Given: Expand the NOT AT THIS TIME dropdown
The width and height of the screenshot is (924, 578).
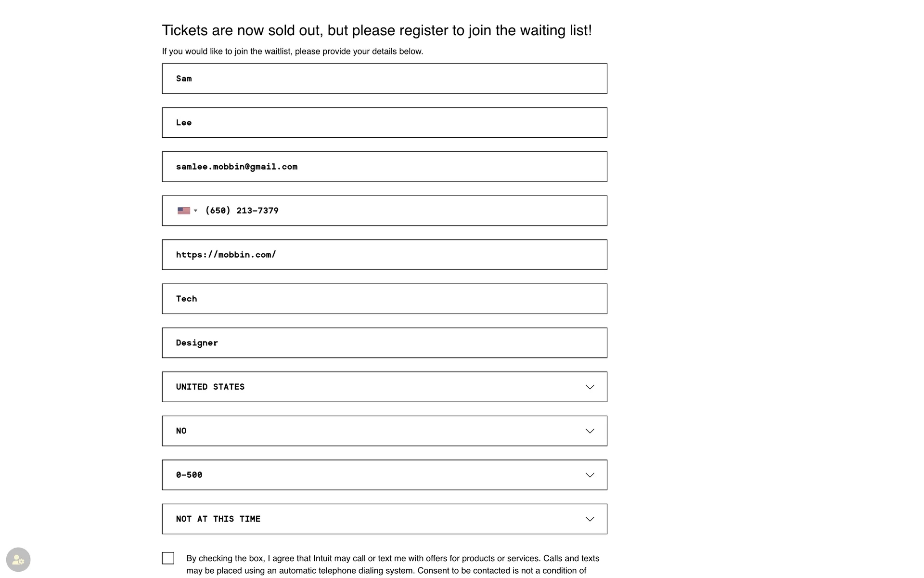Looking at the screenshot, I should coord(385,519).
